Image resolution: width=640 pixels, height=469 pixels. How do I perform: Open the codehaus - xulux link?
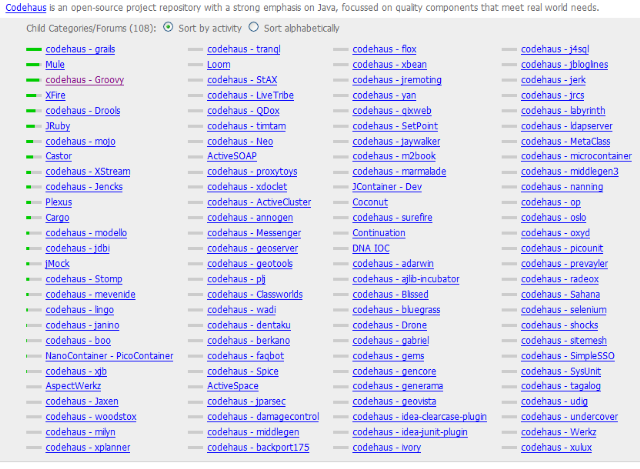(556, 448)
